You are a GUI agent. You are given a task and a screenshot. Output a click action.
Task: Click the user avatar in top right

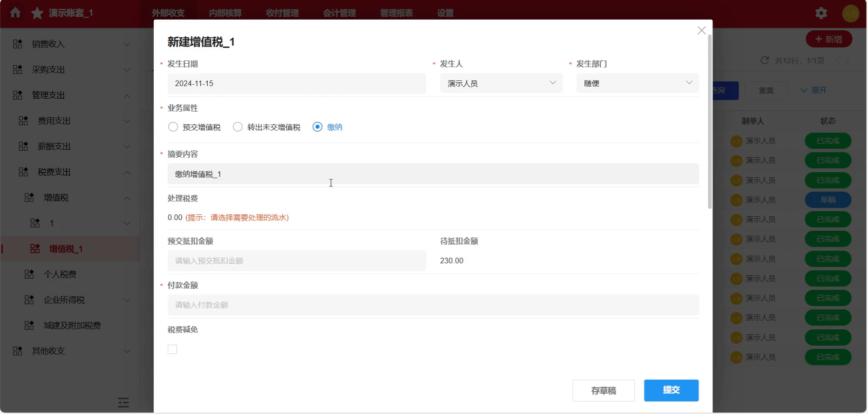(x=850, y=13)
